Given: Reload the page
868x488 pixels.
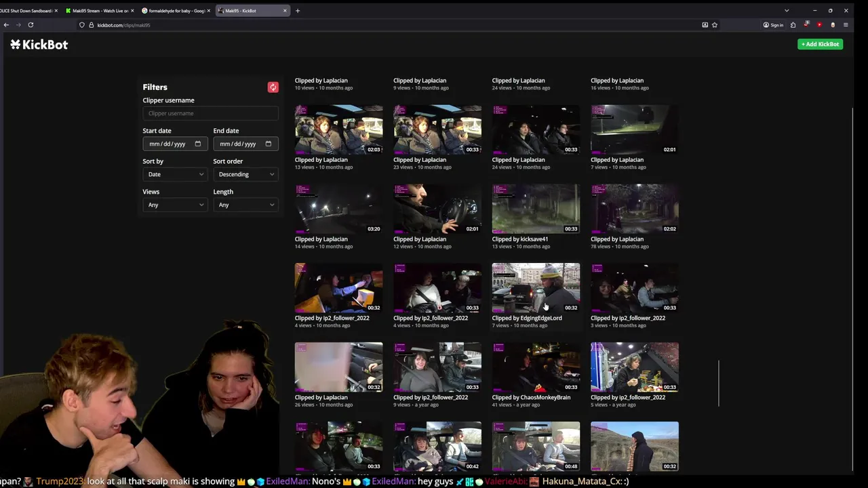Looking at the screenshot, I should (x=31, y=25).
